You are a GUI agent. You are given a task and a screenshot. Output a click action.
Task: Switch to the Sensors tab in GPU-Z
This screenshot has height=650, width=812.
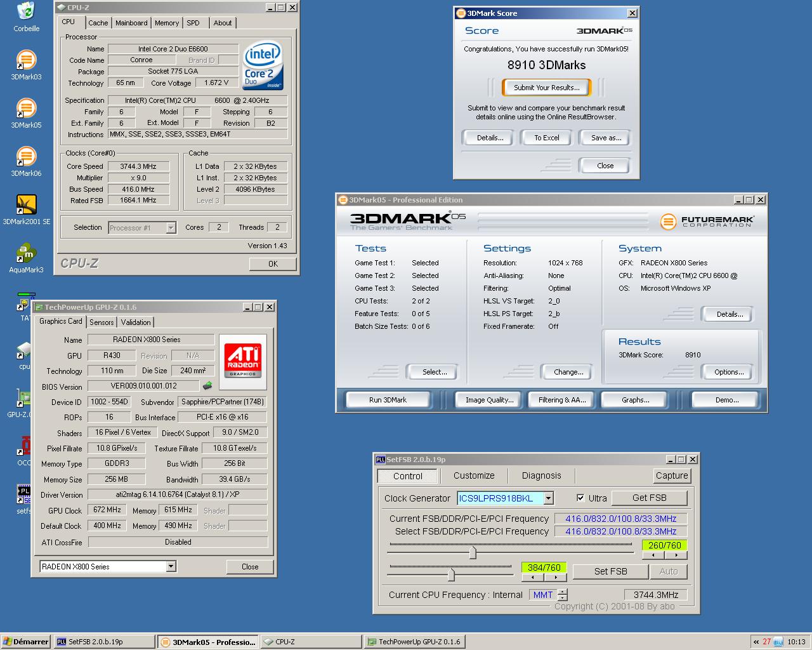click(101, 322)
